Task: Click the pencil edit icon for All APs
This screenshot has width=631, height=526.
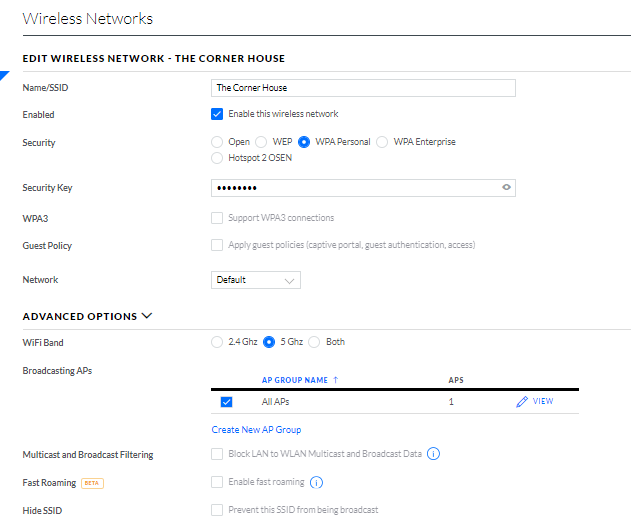Action: coord(521,401)
